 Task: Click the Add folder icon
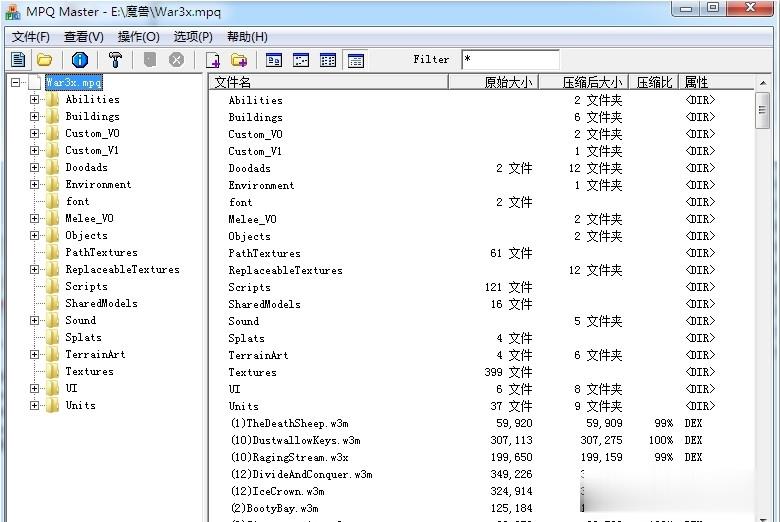(x=239, y=60)
